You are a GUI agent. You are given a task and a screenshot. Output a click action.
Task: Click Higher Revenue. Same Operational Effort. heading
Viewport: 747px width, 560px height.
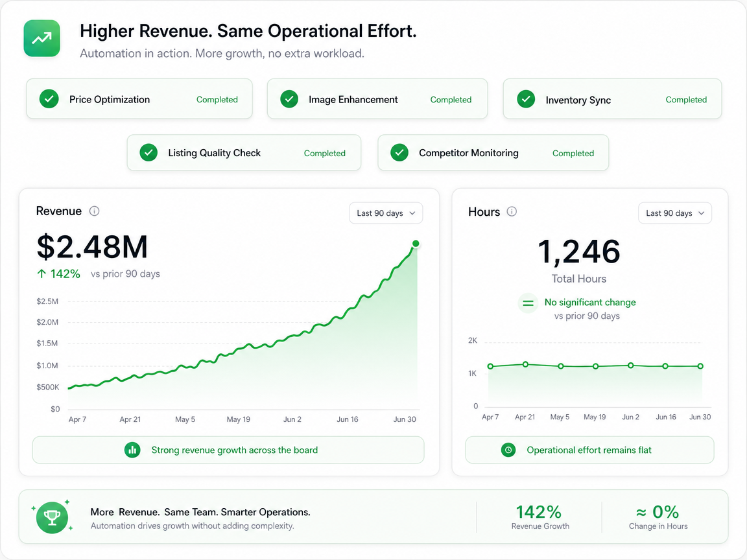[248, 31]
